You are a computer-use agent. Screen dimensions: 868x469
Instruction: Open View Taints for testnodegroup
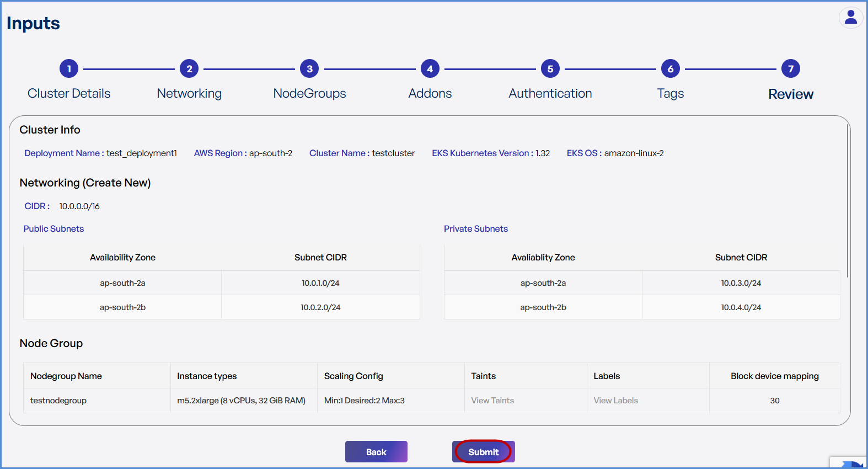tap(492, 401)
